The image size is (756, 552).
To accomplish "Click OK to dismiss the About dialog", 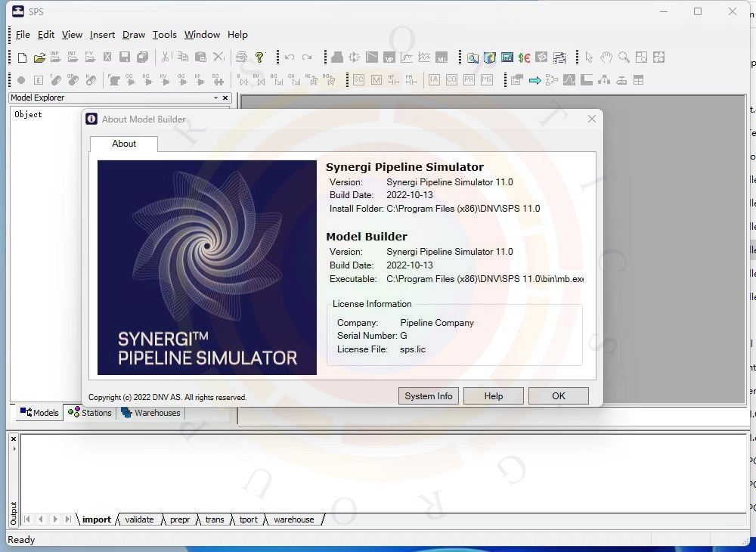I will [x=559, y=395].
